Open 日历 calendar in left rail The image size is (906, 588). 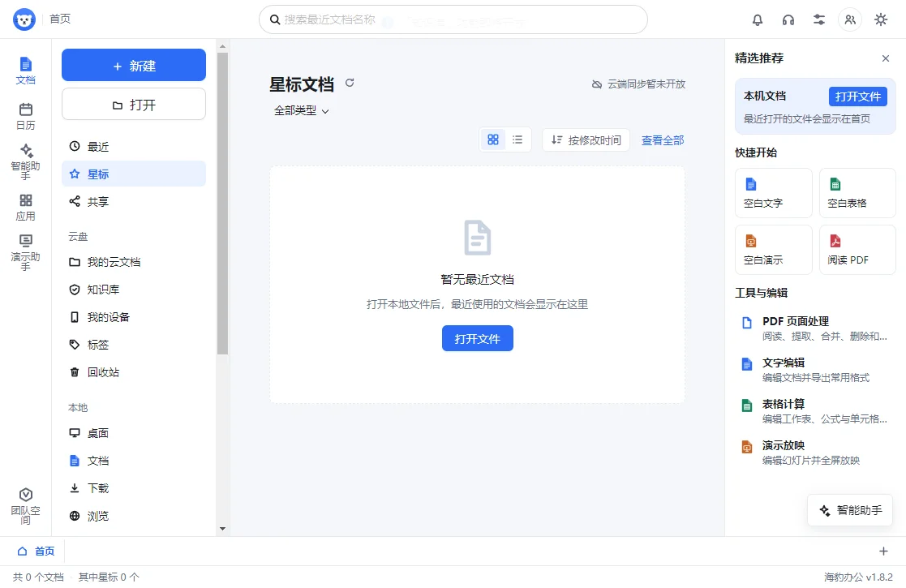click(x=25, y=116)
